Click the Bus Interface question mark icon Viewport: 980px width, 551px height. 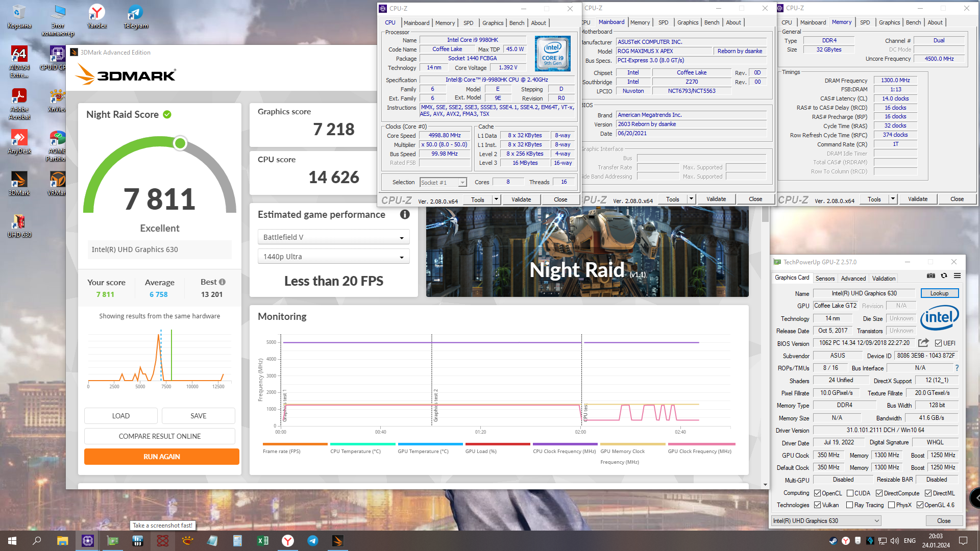(957, 368)
